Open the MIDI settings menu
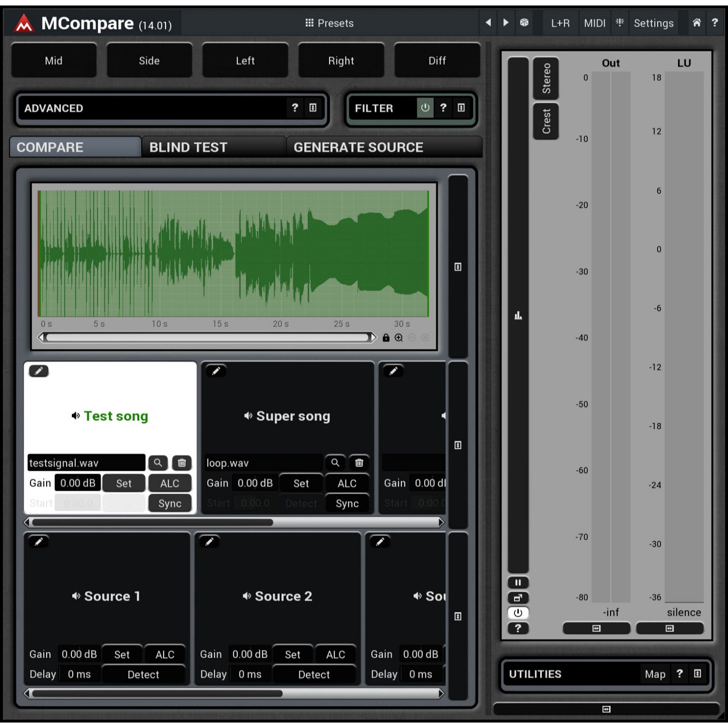728x728 pixels. click(595, 23)
